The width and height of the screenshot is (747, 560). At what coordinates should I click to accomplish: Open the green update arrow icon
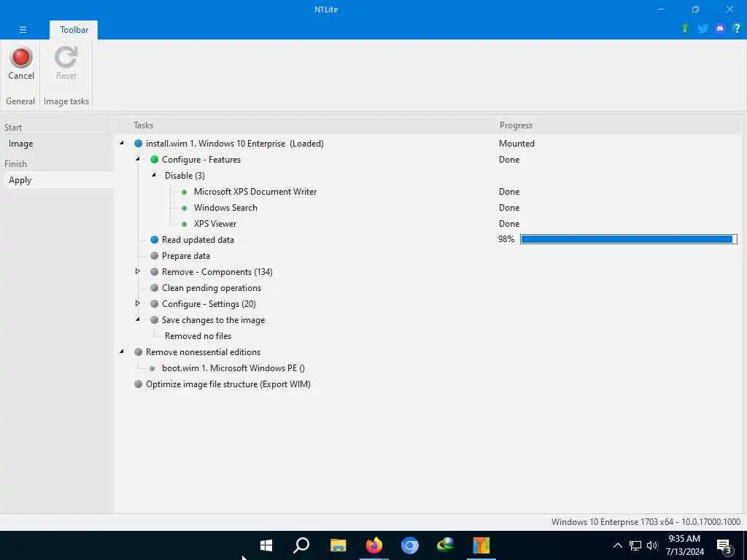tap(685, 28)
